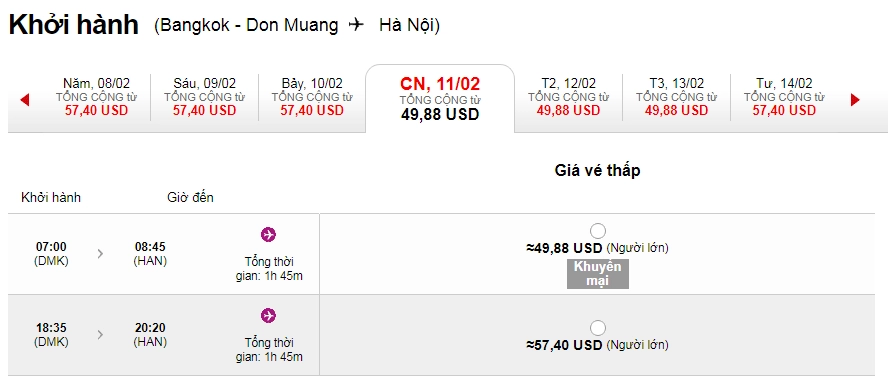
Task: Switch to the Năm, 08/02 date tab
Action: coord(96,97)
